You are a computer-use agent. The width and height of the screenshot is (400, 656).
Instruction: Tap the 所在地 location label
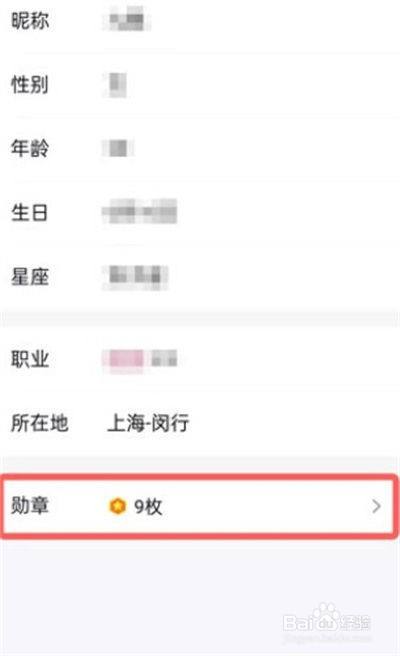click(x=39, y=423)
